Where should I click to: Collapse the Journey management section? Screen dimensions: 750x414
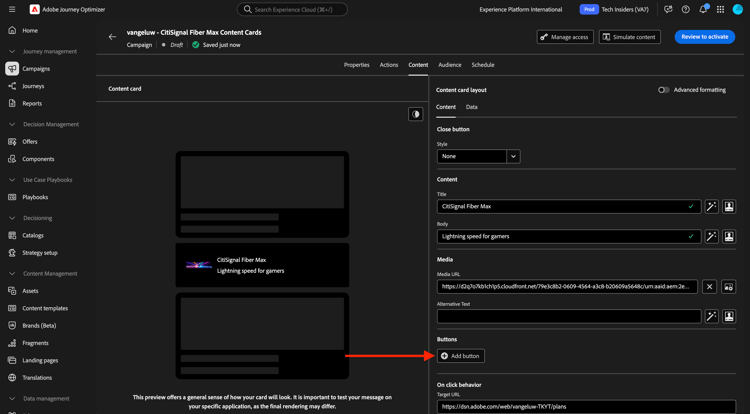coord(12,51)
